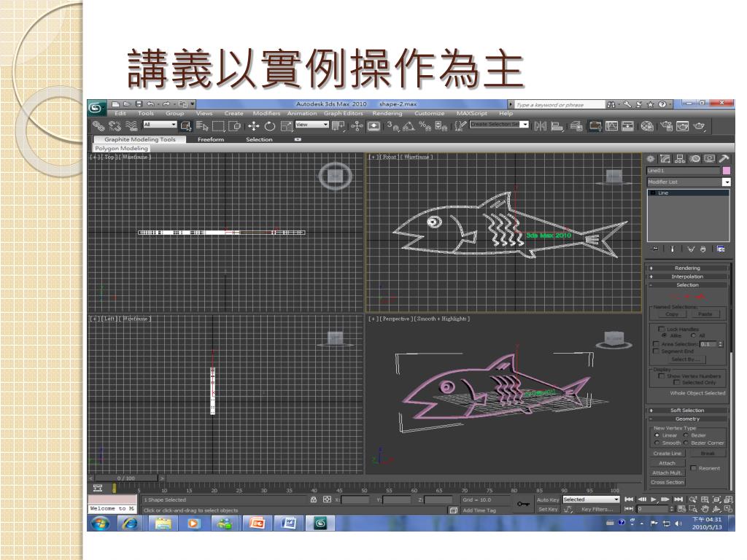Click the Attach Mult. button
747x560 pixels.
coord(667,472)
